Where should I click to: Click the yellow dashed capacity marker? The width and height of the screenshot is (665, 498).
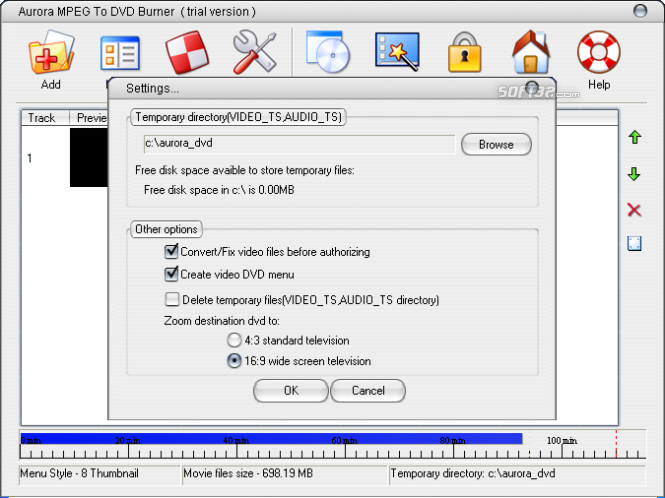529,444
